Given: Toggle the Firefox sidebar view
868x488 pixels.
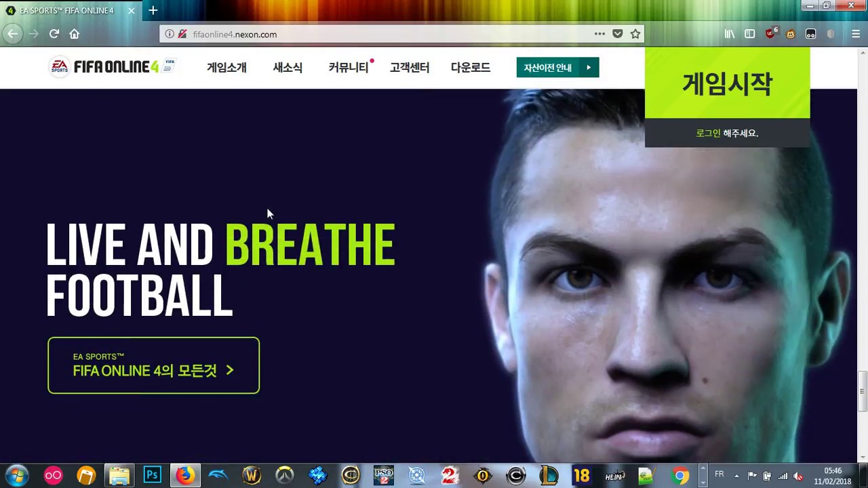Looking at the screenshot, I should pos(750,34).
